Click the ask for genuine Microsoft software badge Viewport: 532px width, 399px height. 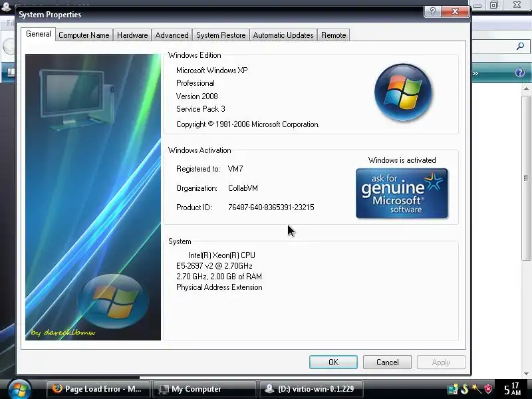tap(402, 193)
